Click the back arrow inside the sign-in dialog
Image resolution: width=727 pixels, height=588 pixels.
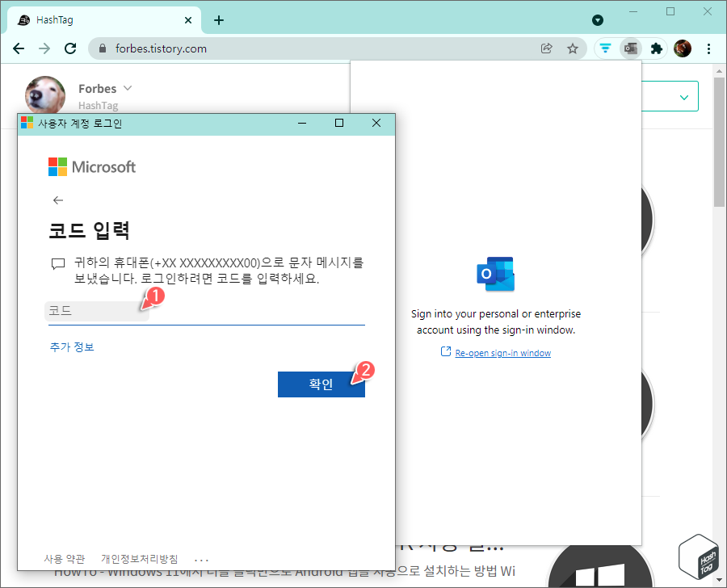tap(57, 199)
